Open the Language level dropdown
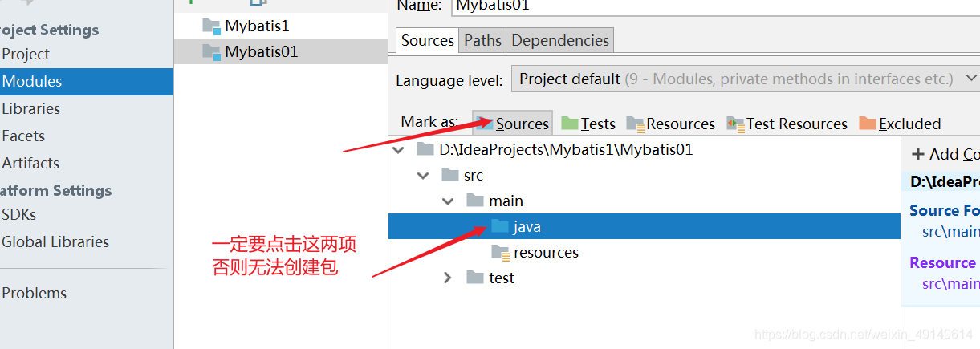 point(746,79)
